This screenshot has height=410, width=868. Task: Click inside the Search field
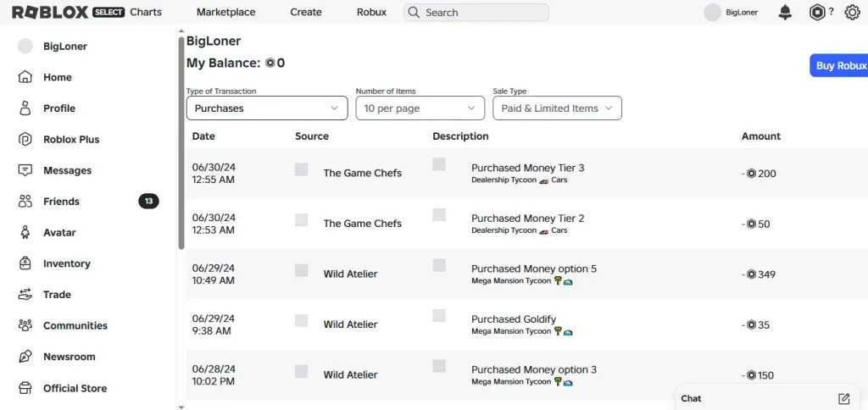pyautogui.click(x=476, y=12)
